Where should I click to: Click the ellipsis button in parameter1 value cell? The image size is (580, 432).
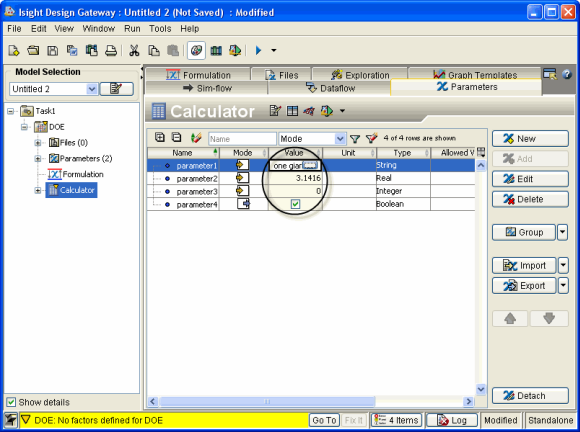click(309, 165)
